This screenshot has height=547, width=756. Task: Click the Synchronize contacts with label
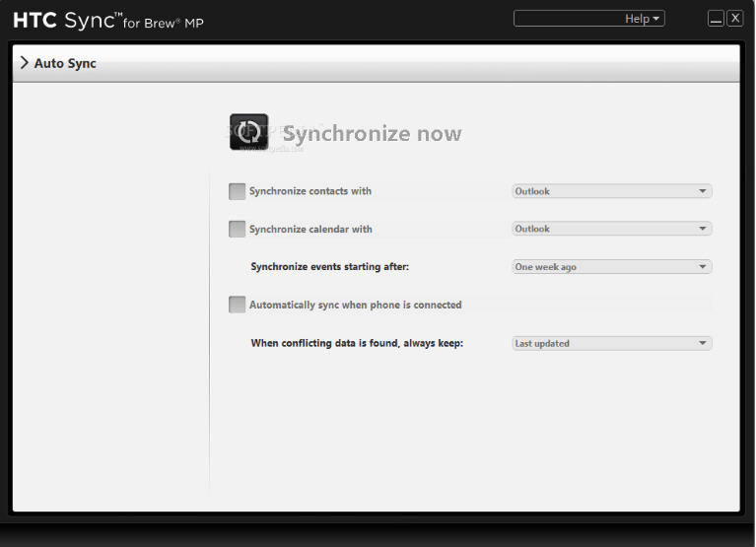310,191
